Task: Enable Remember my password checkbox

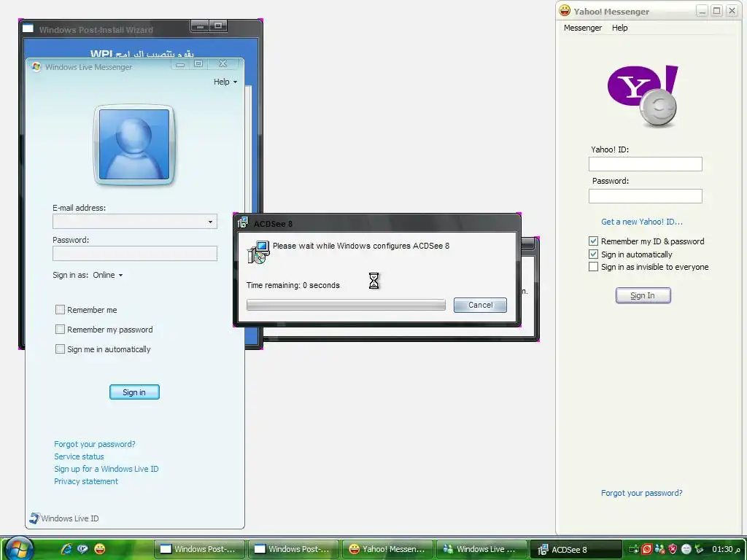Action: (60, 329)
